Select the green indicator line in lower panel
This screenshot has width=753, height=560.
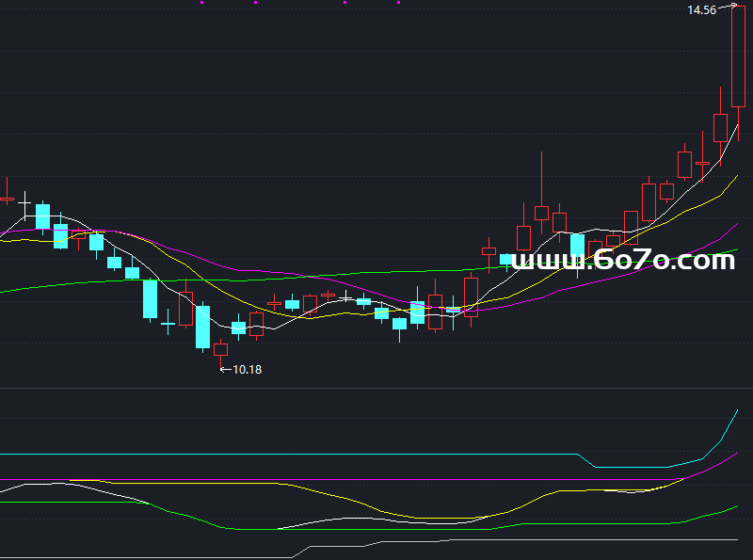[x=376, y=529]
